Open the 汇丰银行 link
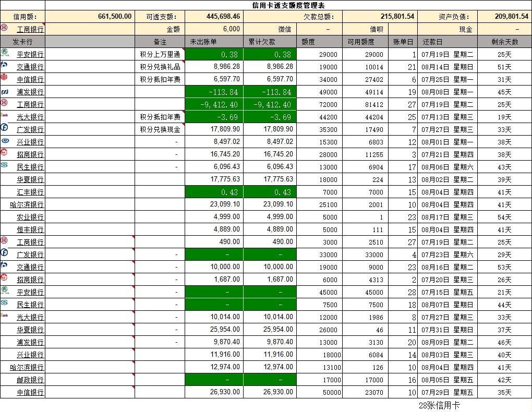This screenshot has width=532, height=412. coord(31,192)
